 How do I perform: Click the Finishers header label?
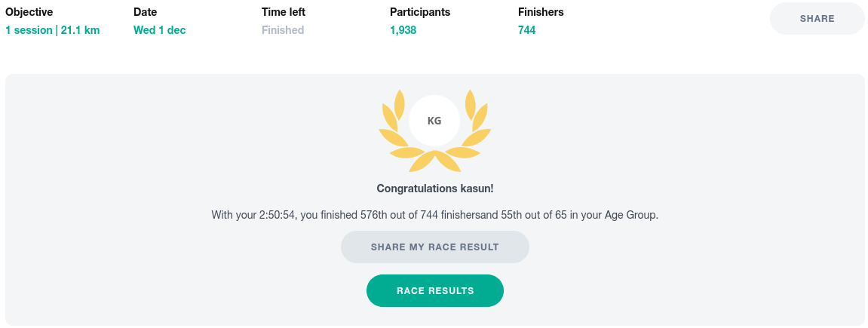pos(541,12)
